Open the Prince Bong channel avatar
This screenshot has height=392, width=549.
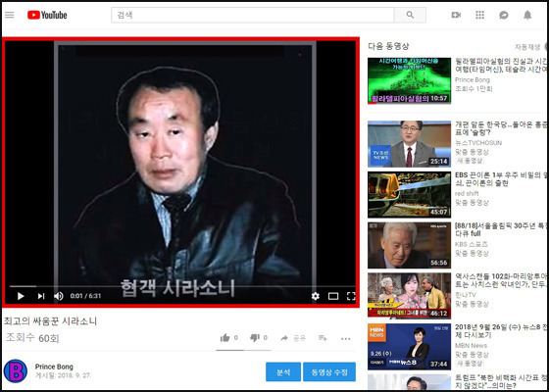pyautogui.click(x=16, y=370)
